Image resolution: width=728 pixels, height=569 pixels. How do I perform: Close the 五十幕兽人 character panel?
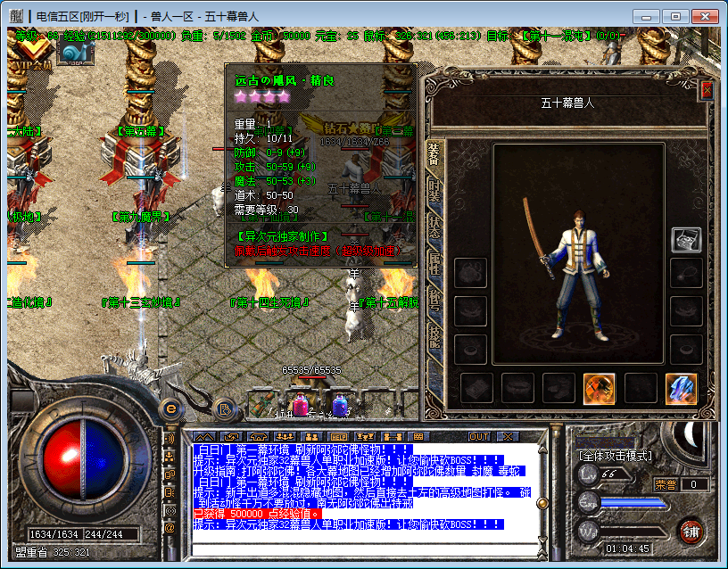pos(707,90)
